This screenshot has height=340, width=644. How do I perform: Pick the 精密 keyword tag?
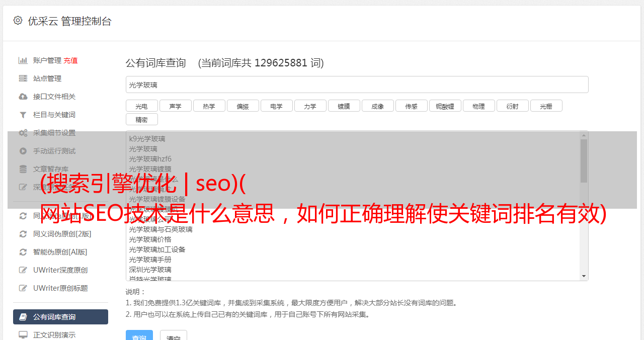click(x=141, y=120)
